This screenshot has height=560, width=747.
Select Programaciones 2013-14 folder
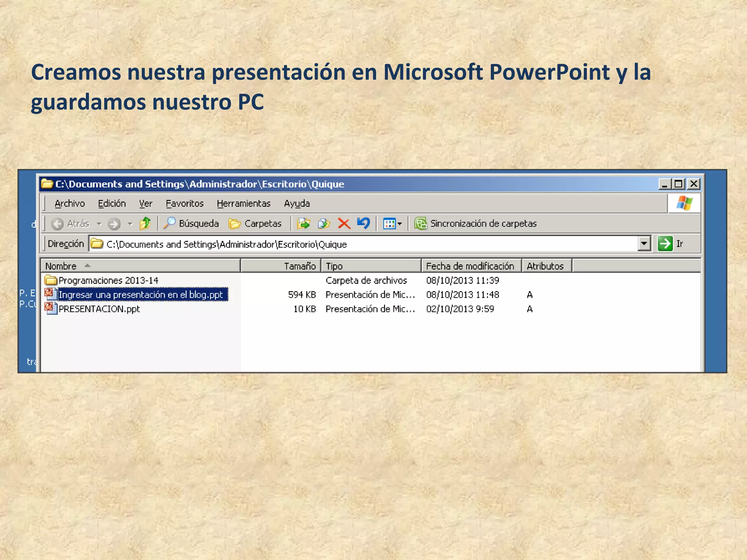pyautogui.click(x=108, y=280)
